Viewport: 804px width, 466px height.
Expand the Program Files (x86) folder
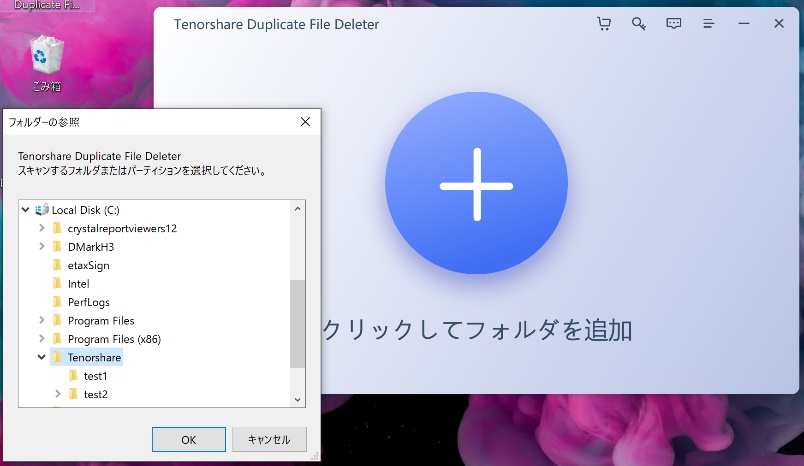pyautogui.click(x=42, y=339)
